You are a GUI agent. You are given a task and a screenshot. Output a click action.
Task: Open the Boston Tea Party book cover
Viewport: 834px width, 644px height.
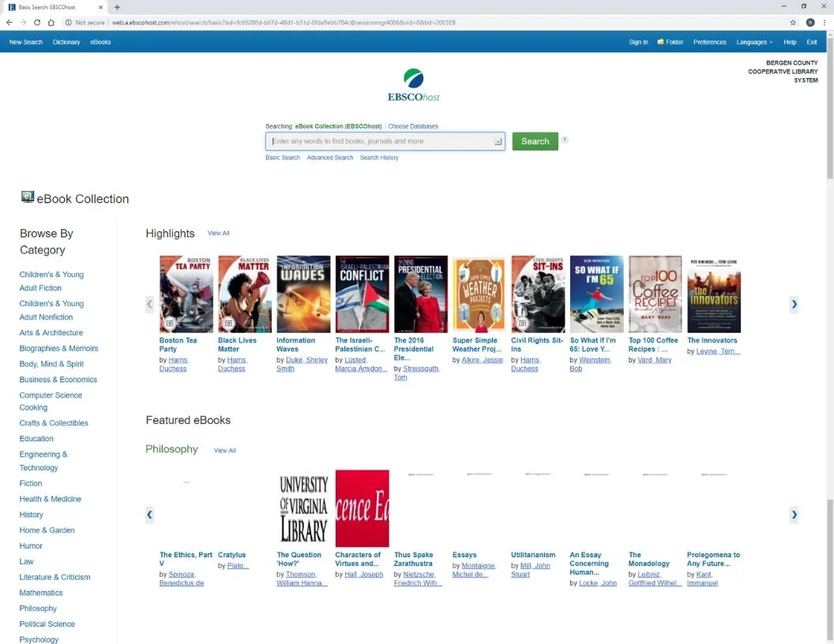pyautogui.click(x=186, y=294)
